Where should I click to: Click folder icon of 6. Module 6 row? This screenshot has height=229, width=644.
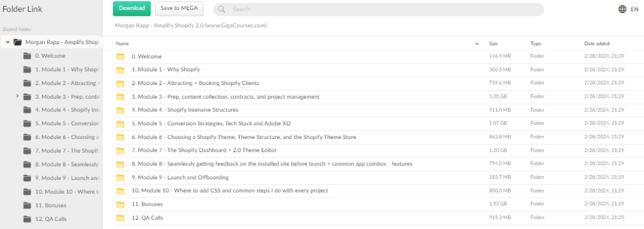point(120,137)
